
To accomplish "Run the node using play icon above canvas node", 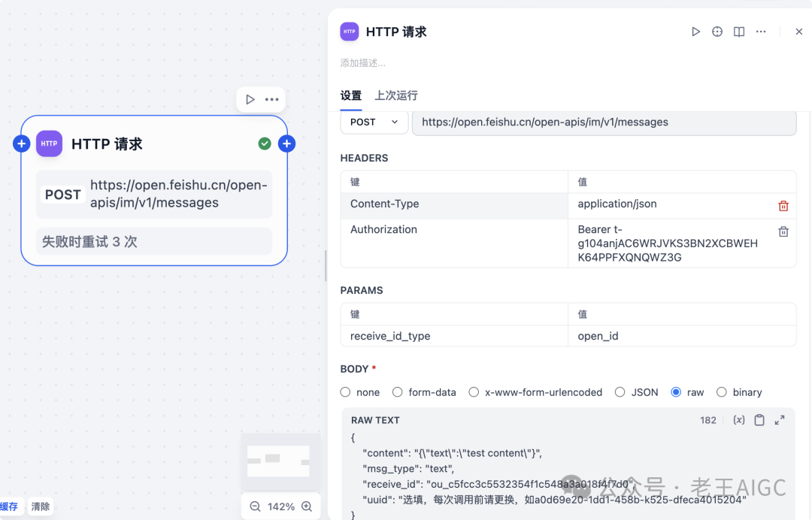I will 250,99.
